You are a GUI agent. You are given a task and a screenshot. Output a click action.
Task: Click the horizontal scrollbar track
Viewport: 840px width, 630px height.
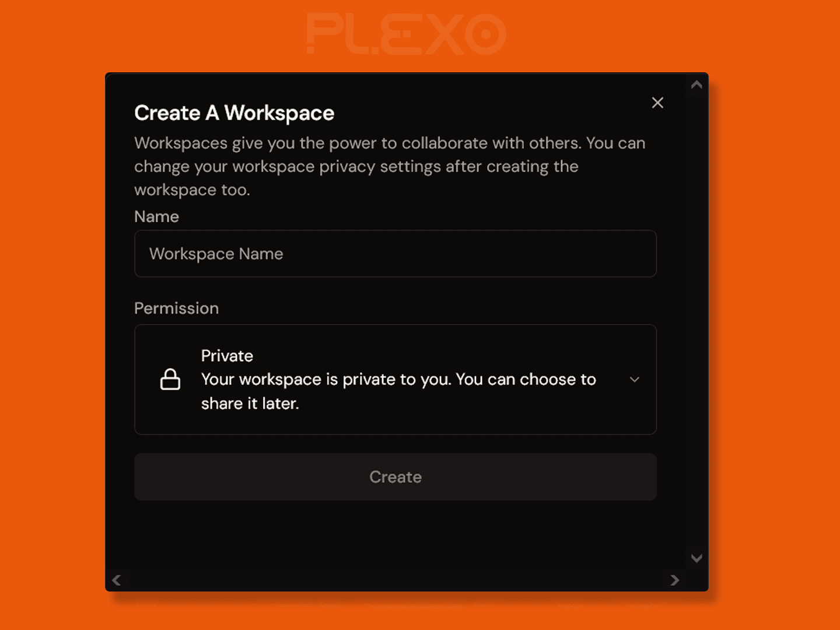click(x=395, y=580)
